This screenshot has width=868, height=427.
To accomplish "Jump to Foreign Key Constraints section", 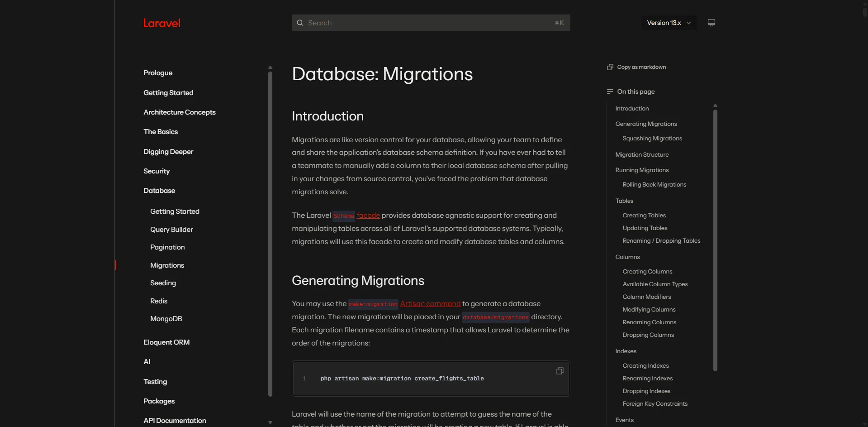I will coord(655,404).
